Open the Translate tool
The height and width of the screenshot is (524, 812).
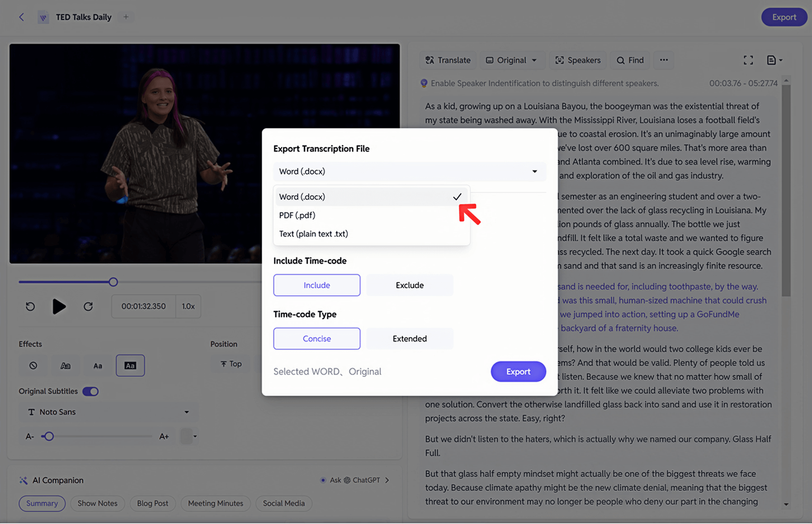(x=448, y=60)
